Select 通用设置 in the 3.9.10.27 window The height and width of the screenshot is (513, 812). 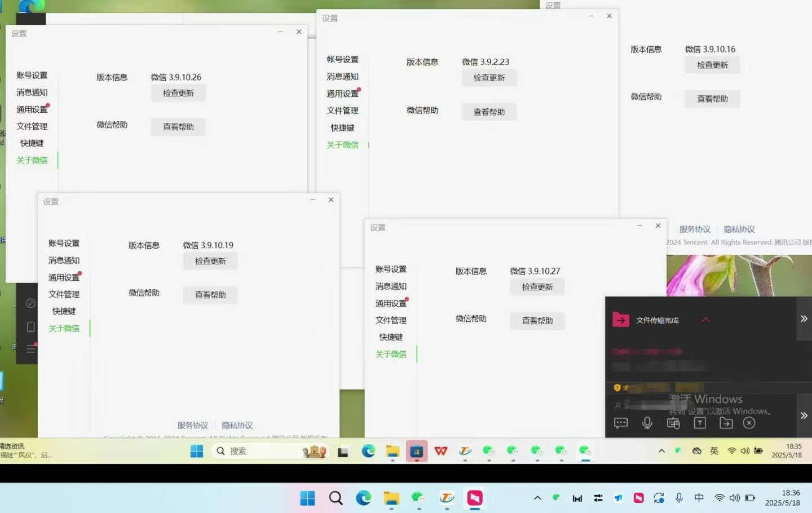coord(391,303)
